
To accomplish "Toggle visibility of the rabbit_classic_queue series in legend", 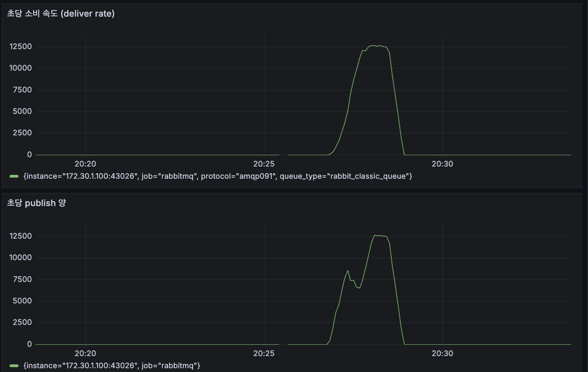I will point(217,176).
